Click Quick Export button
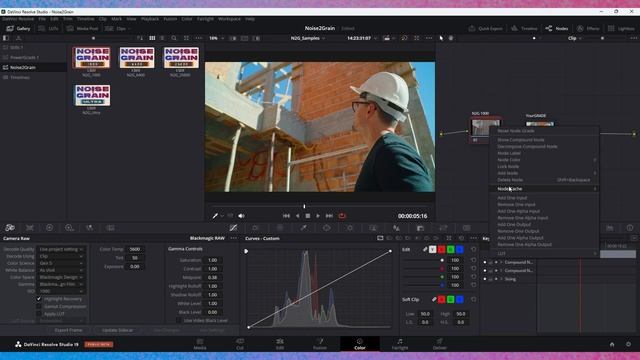640x360 pixels. [x=485, y=28]
